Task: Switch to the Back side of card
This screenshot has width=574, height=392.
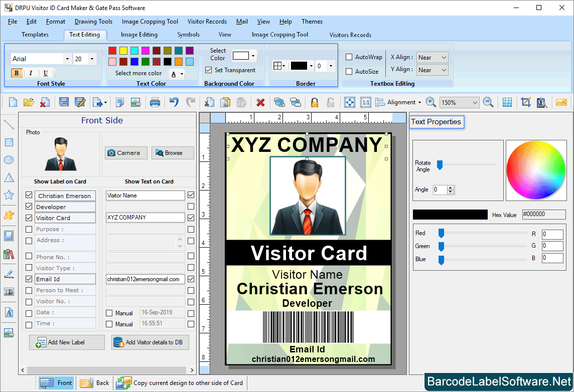Action: click(x=94, y=382)
